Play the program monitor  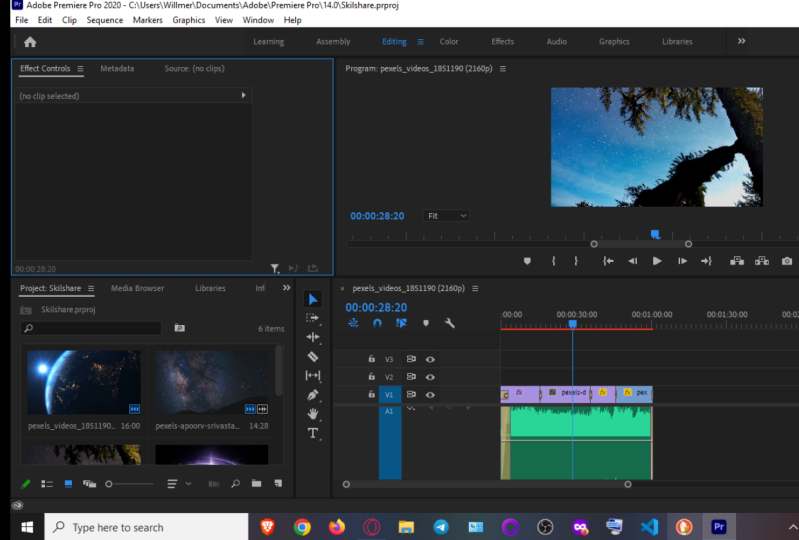point(657,261)
